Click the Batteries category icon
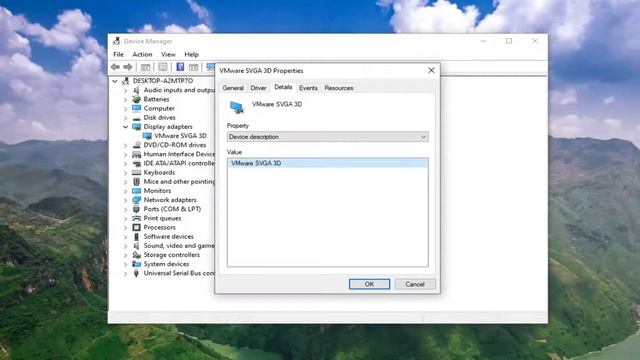 136,99
